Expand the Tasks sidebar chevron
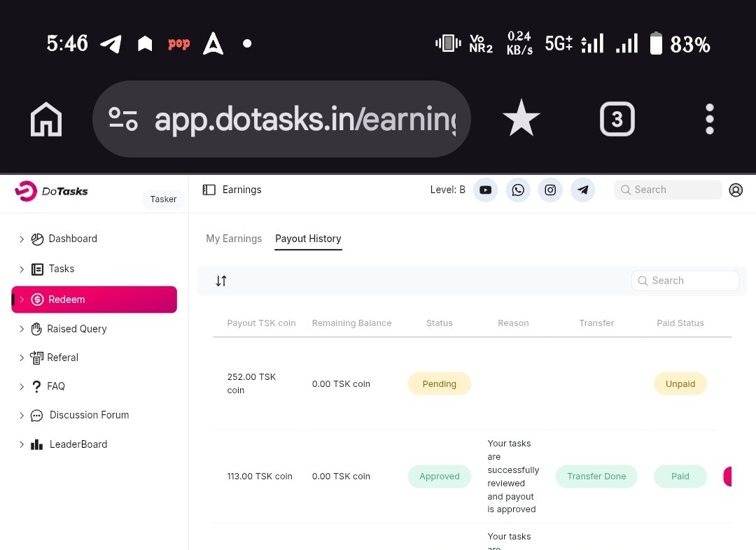756x550 pixels. tap(22, 269)
